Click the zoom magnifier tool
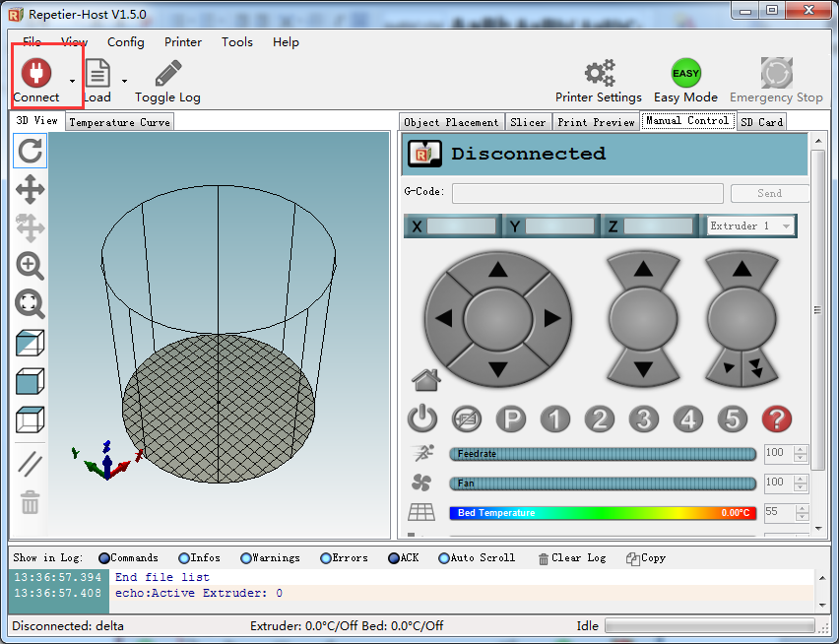 click(x=30, y=266)
